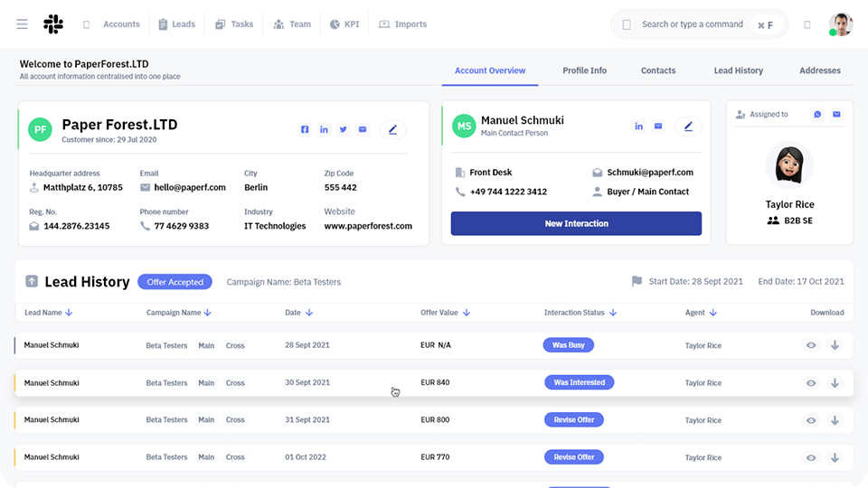This screenshot has height=488, width=868.
Task: Open user profile avatar in top bar
Action: click(x=840, y=24)
